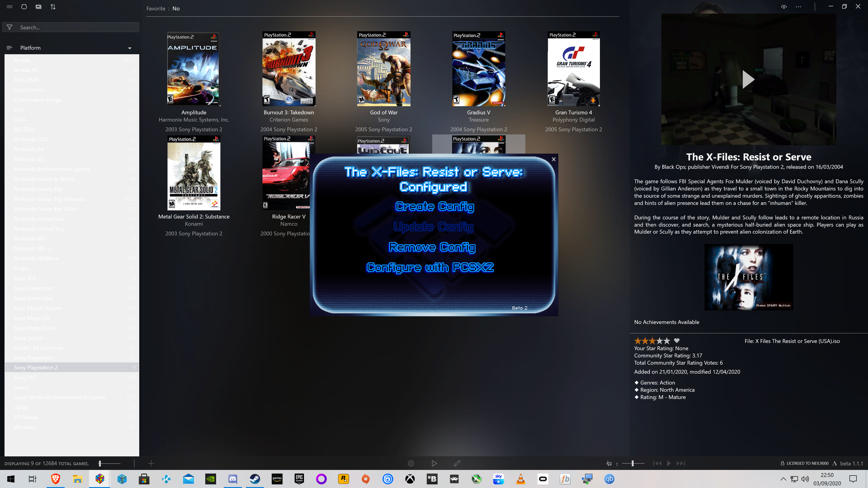Open Rockstar Games launcher from taskbar
The height and width of the screenshot is (488, 868).
(343, 479)
